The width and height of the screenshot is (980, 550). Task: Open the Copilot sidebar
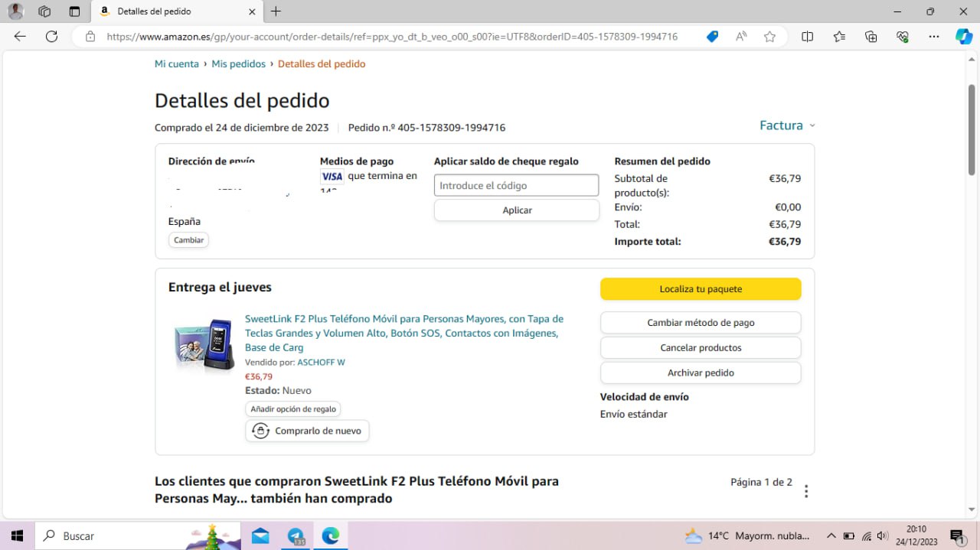click(964, 36)
